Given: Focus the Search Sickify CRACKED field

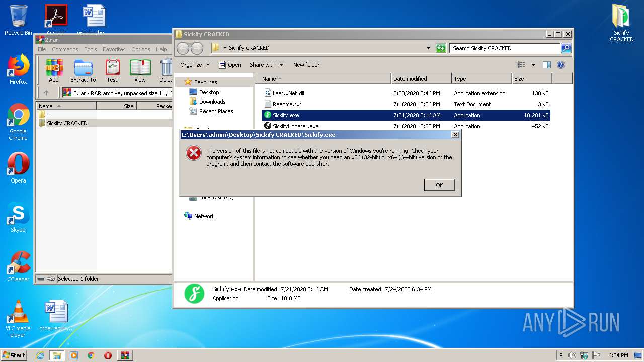Looking at the screenshot, I should pyautogui.click(x=505, y=48).
